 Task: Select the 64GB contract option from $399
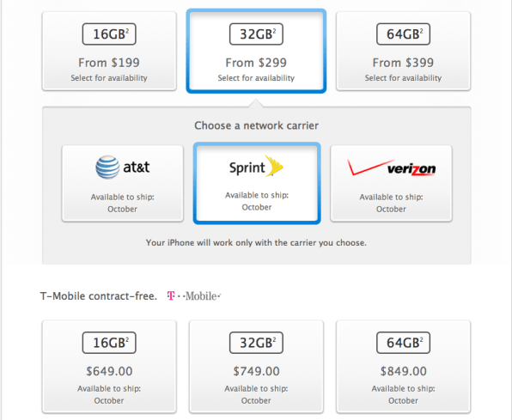[x=403, y=52]
